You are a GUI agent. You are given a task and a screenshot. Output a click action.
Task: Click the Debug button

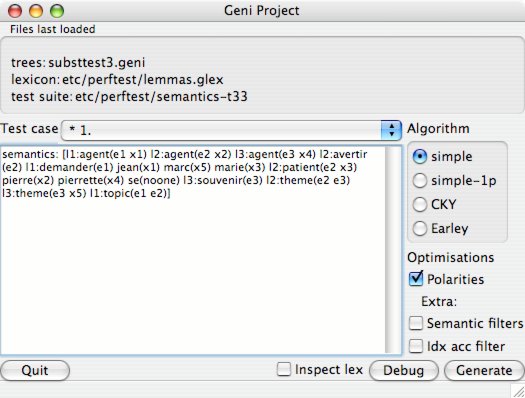[x=404, y=370]
